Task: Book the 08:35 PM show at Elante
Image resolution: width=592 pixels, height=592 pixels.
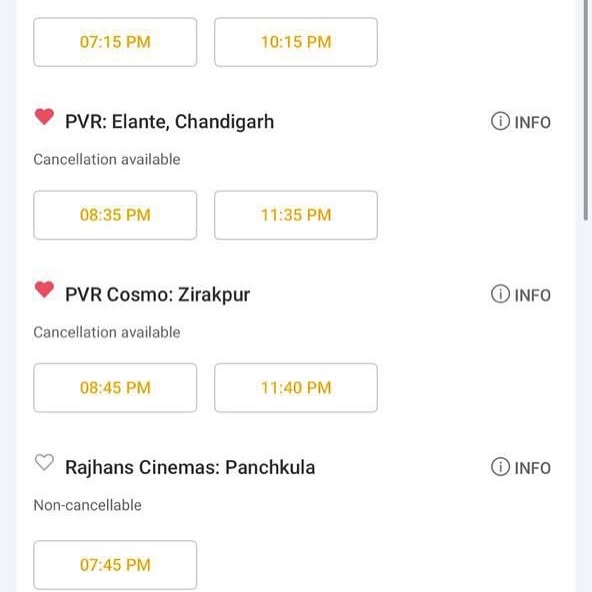Action: pos(115,215)
